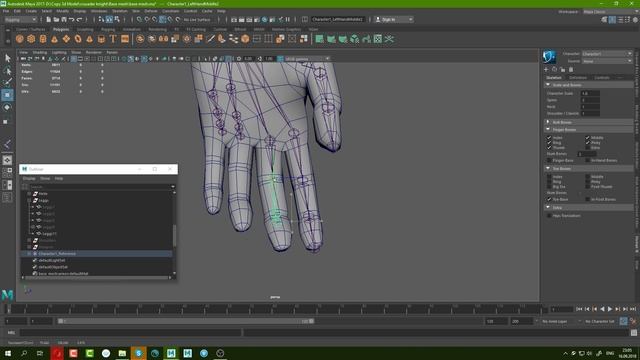Screen dimensions: 640x360
Task: Click the HumanIK logo button
Action: tap(549, 57)
